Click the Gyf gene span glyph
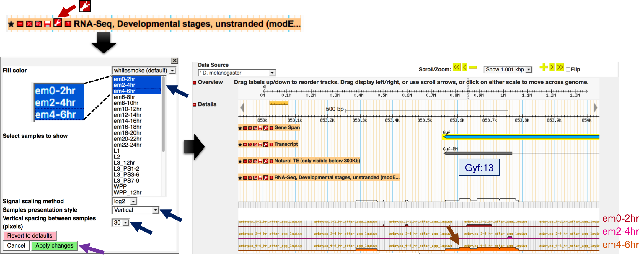 (521, 137)
